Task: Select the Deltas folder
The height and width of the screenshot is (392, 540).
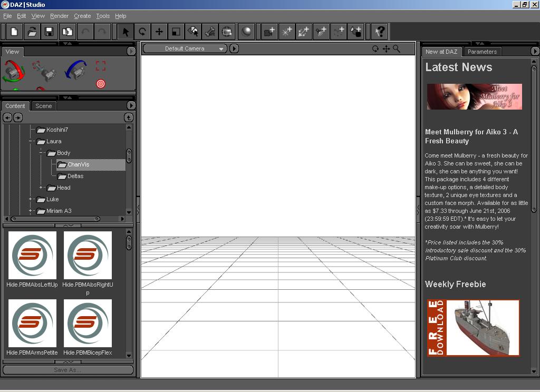Action: click(71, 176)
